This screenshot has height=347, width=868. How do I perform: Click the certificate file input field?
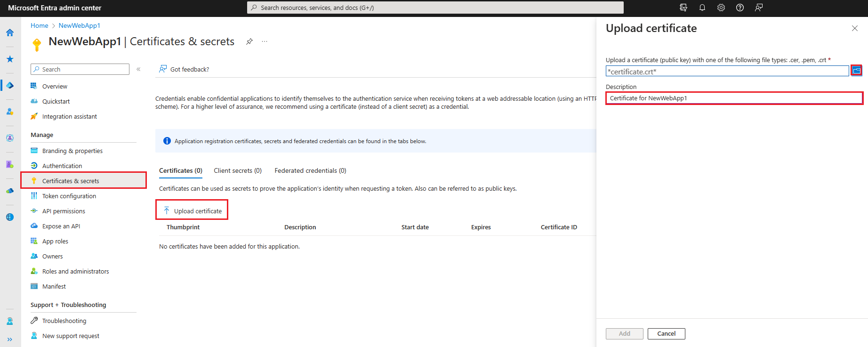[x=727, y=71]
